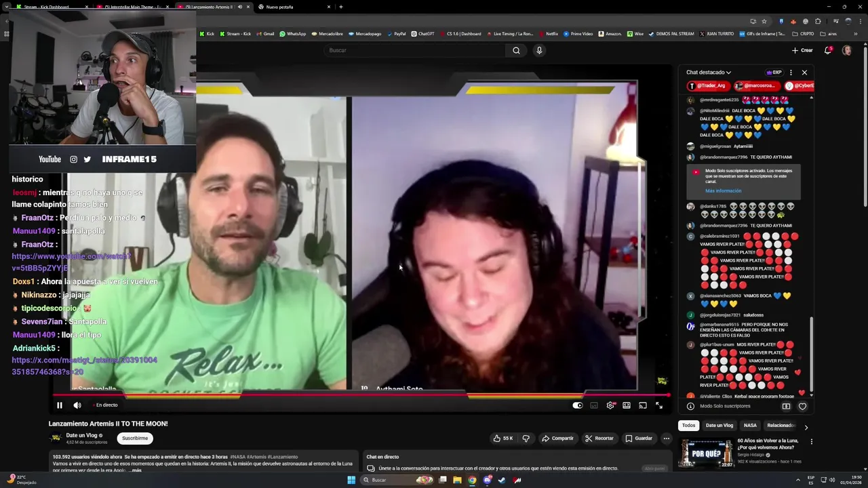
Task: Click the YouTube search magnifier button
Action: [x=516, y=50]
